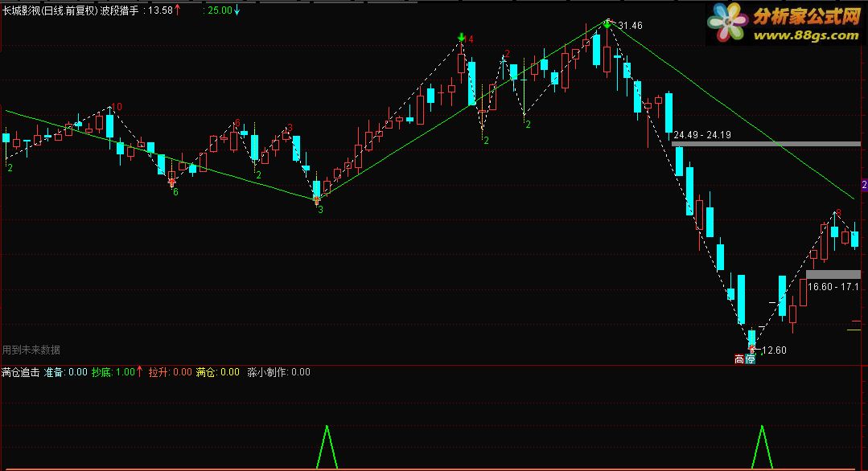Click the 16.60 - 17.1 gap label
The height and width of the screenshot is (471, 868).
click(833, 286)
